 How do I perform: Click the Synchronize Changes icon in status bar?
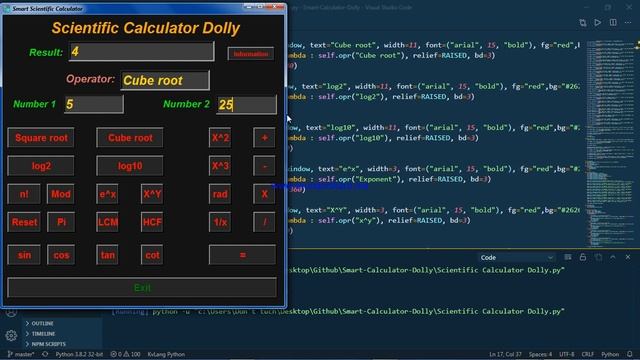45,354
